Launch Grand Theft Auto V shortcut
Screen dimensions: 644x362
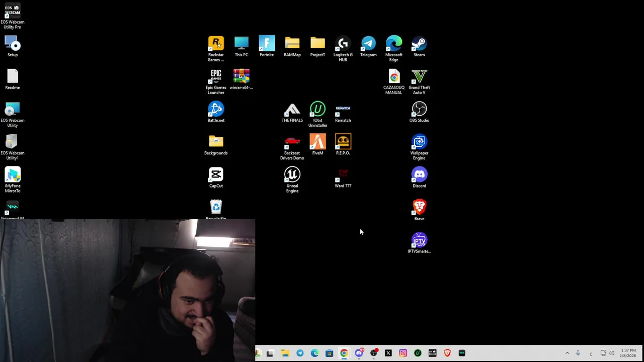click(x=419, y=81)
